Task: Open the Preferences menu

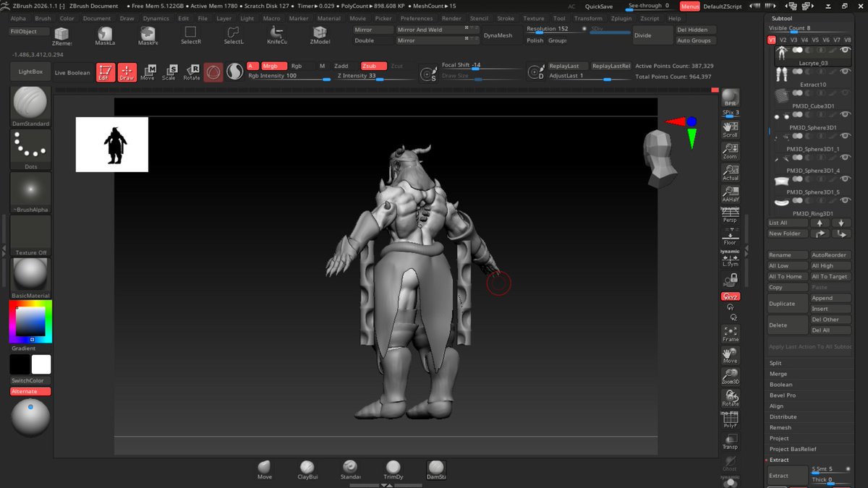Action: pyautogui.click(x=417, y=18)
